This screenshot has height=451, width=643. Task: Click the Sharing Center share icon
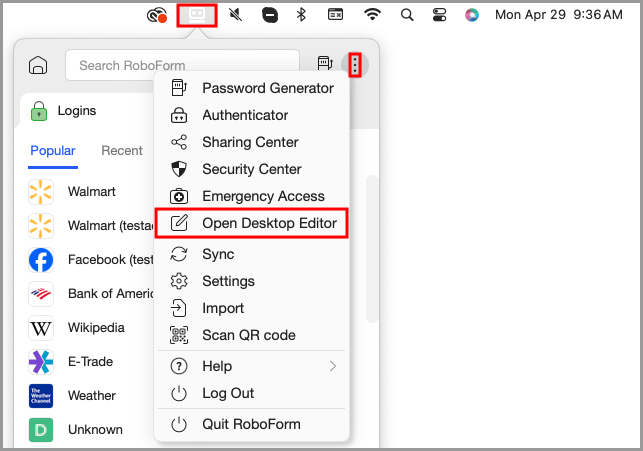[x=179, y=142]
